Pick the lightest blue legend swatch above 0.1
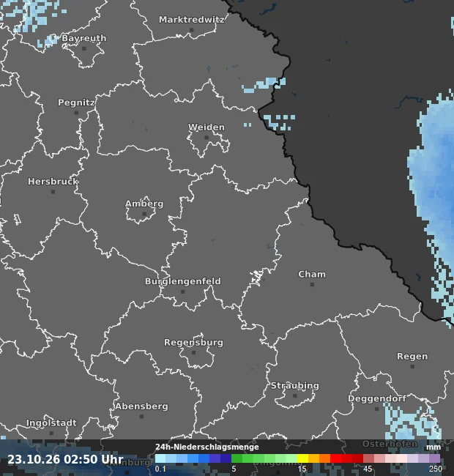Viewport: 454px width, 476px height. pos(160,458)
